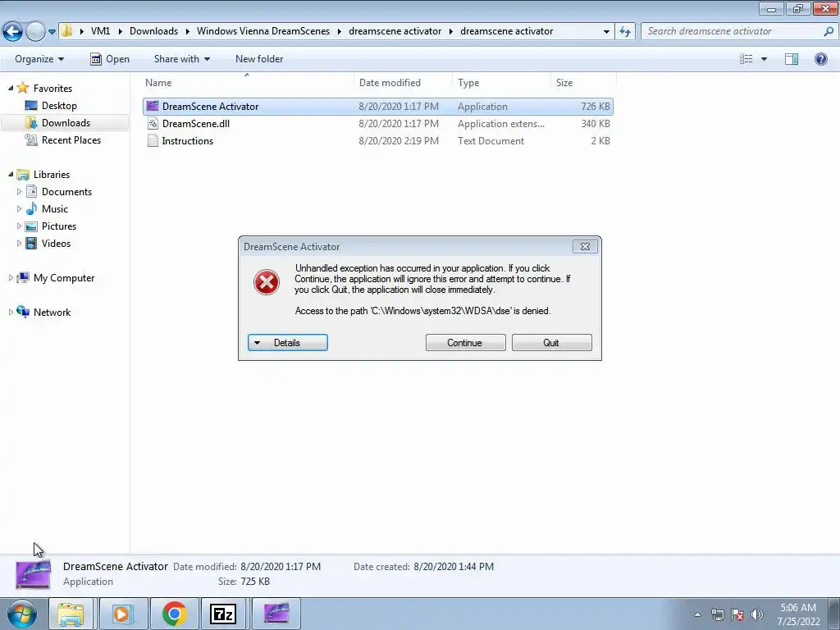This screenshot has height=630, width=840.
Task: Open Downloads under Favorites
Action: tap(66, 123)
